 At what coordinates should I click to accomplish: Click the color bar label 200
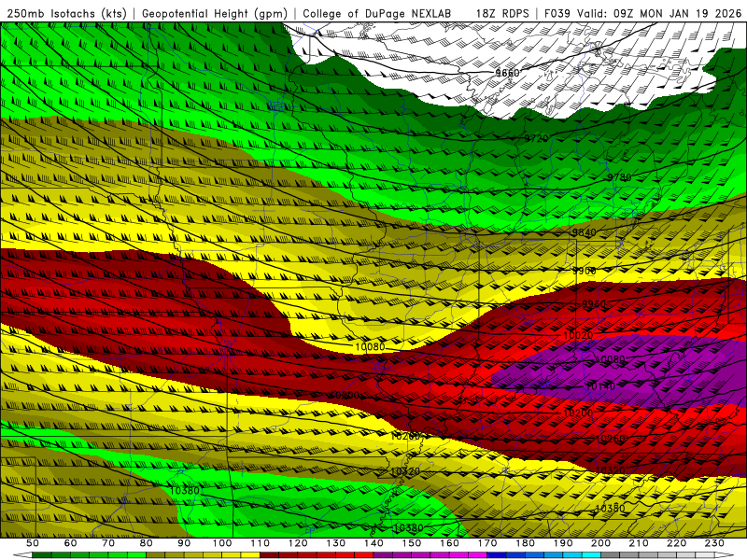(600, 543)
